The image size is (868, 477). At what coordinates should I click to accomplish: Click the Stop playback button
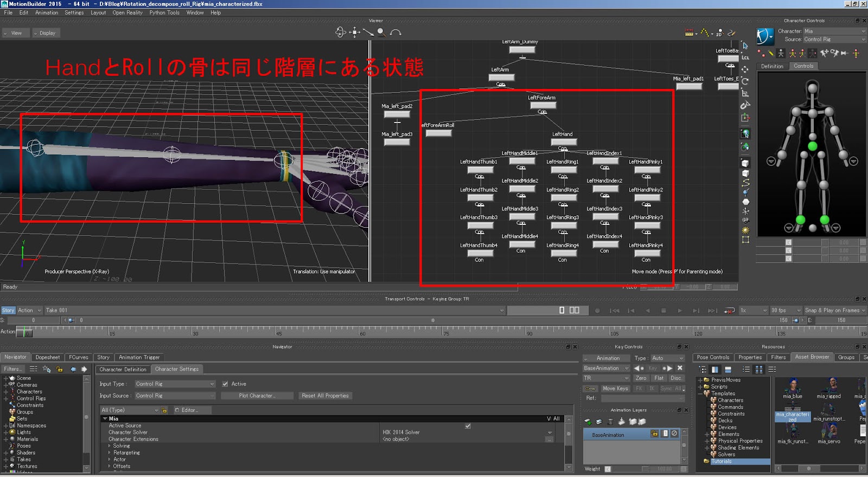(x=663, y=311)
